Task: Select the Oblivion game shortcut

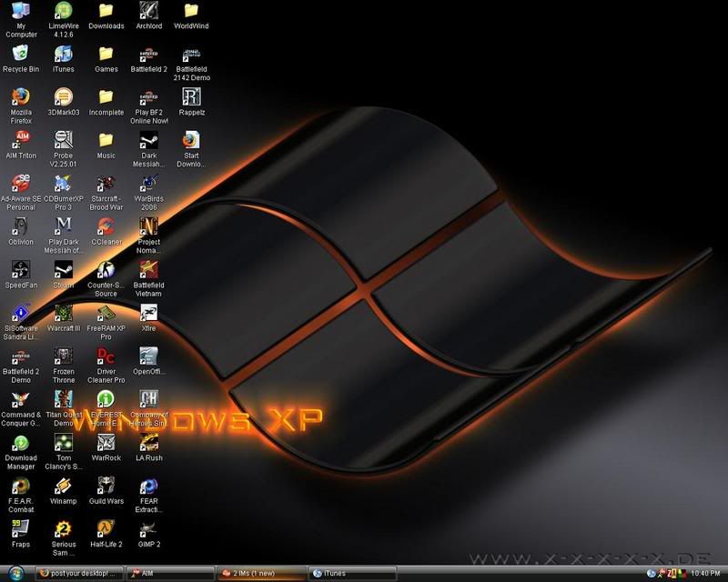Action: click(x=21, y=226)
